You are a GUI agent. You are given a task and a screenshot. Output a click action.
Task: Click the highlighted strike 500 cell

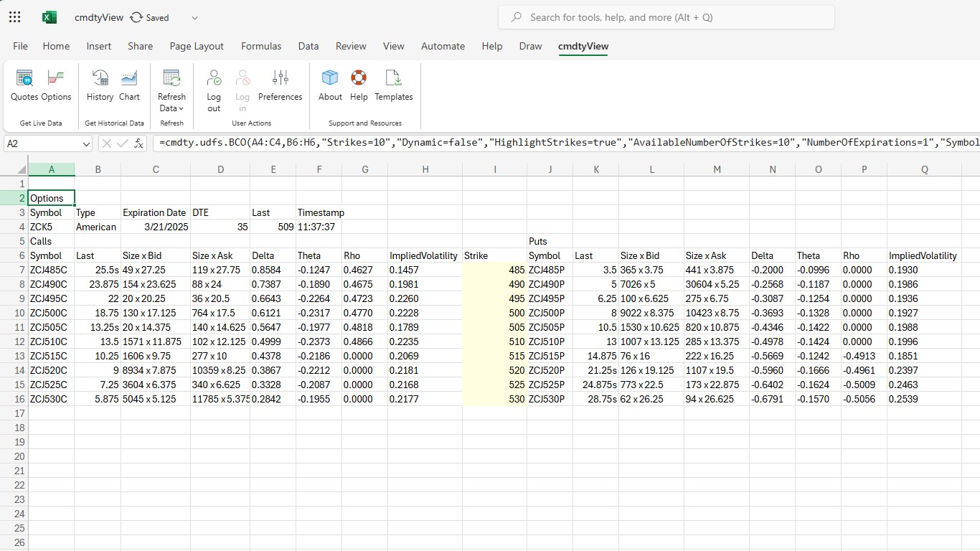[x=494, y=313]
